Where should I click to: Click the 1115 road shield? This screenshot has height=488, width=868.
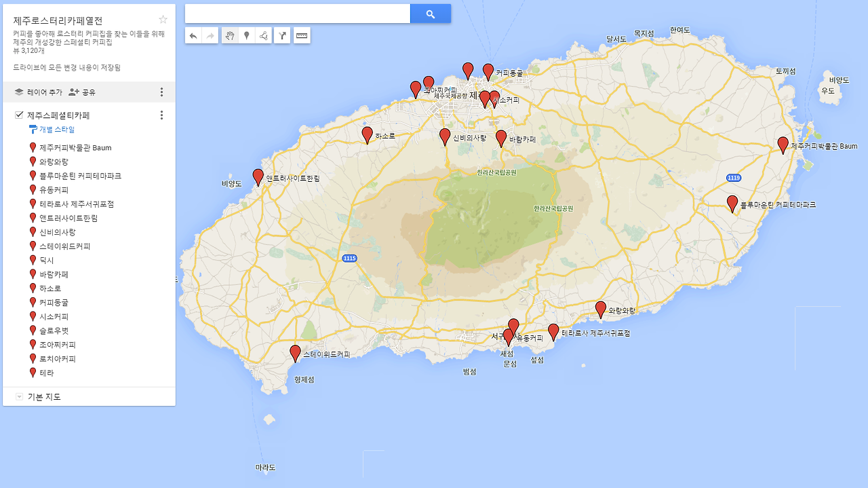click(x=349, y=258)
